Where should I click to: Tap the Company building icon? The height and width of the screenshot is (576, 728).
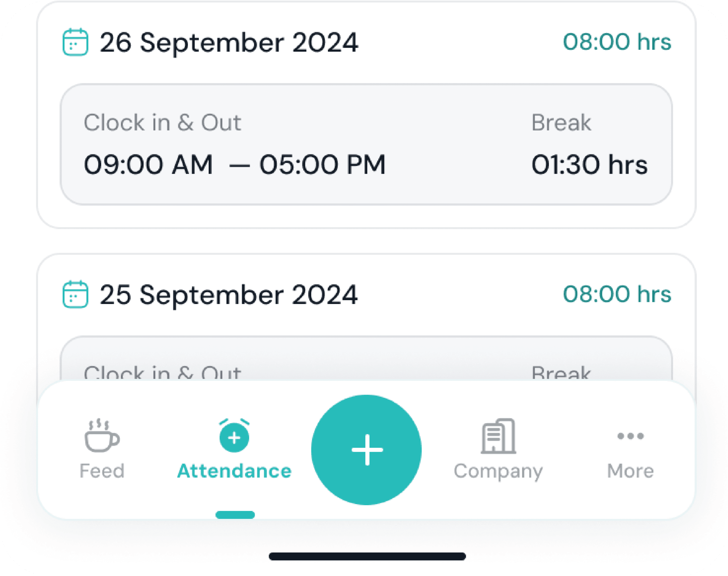click(x=498, y=436)
